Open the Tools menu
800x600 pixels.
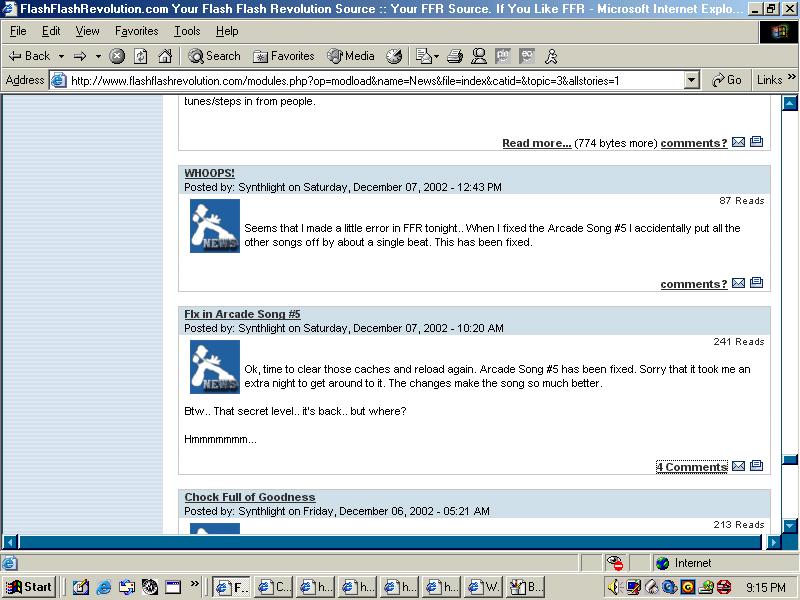click(x=187, y=31)
